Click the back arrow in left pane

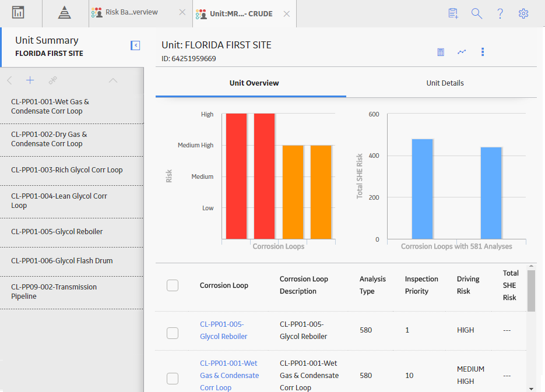(10, 80)
